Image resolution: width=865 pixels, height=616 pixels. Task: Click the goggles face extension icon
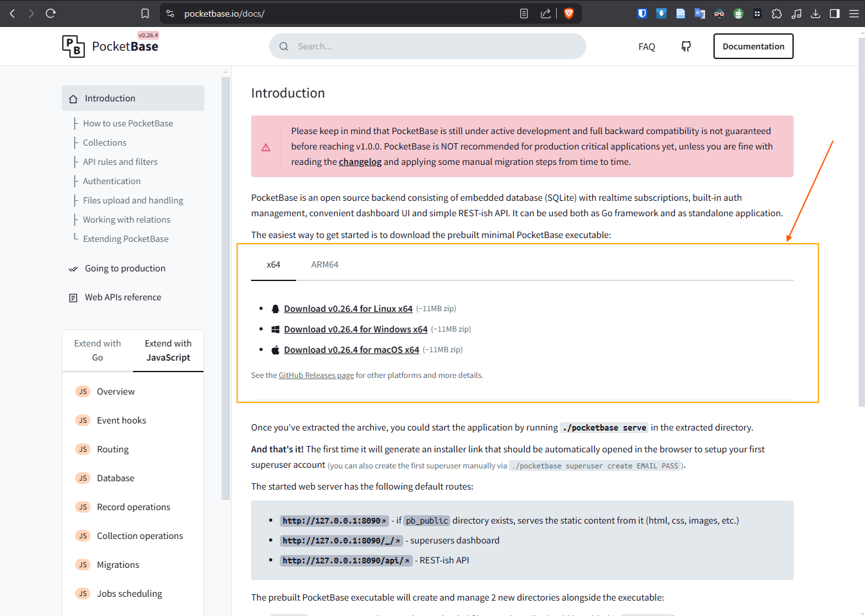point(719,13)
